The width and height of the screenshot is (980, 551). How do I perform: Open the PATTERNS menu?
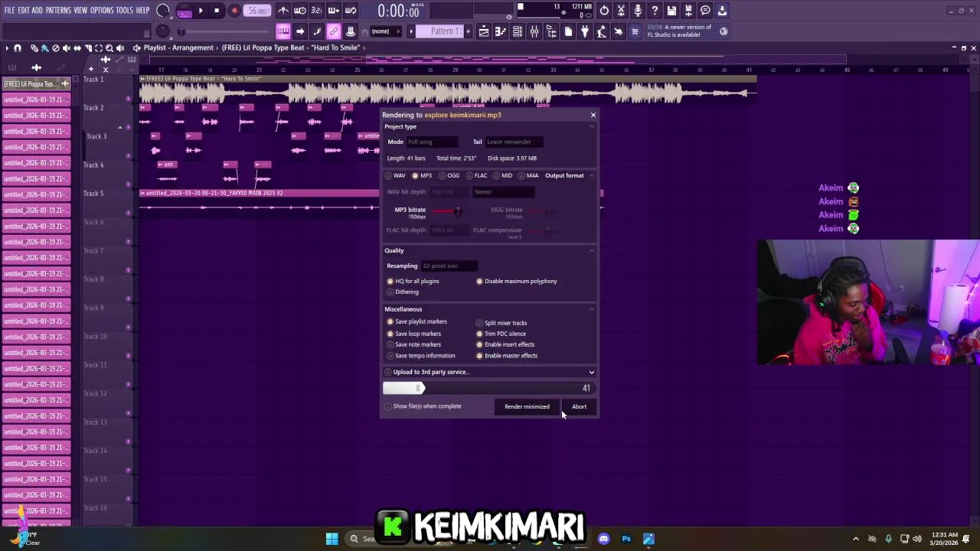pyautogui.click(x=58, y=11)
